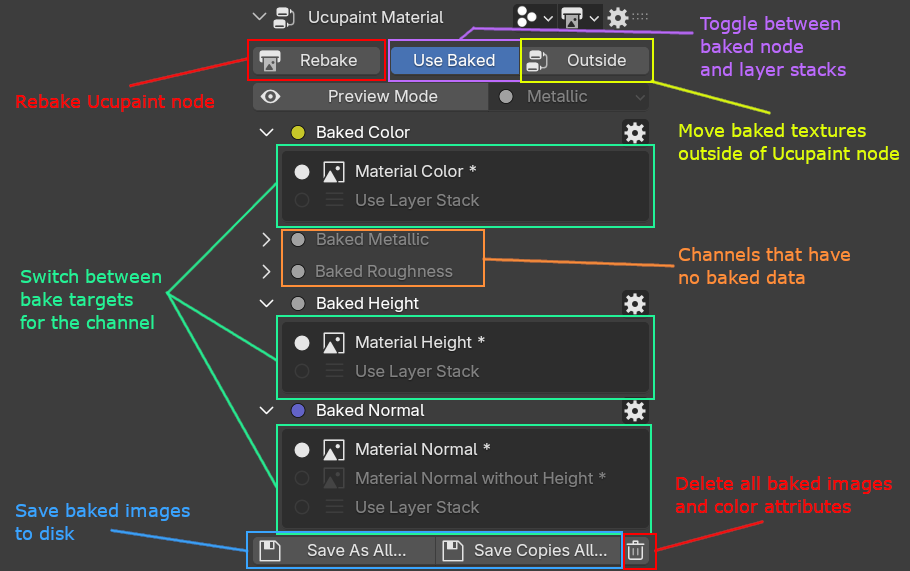Select Use Layer Stack under Baked Color

[302, 200]
